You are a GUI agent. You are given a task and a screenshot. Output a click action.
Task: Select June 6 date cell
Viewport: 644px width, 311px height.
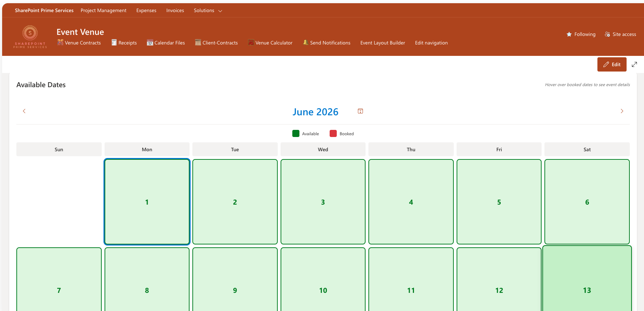[x=587, y=202]
